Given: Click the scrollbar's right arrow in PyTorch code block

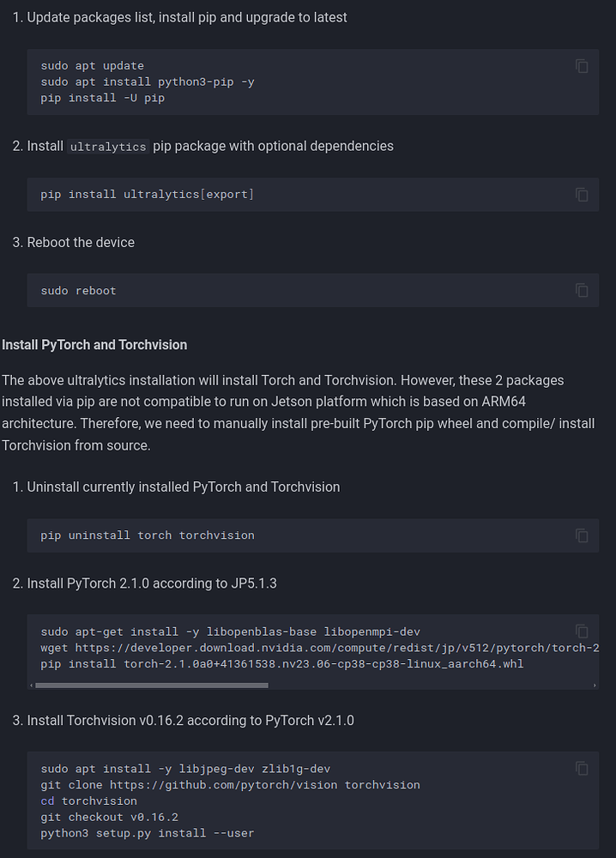Looking at the screenshot, I should [x=595, y=686].
